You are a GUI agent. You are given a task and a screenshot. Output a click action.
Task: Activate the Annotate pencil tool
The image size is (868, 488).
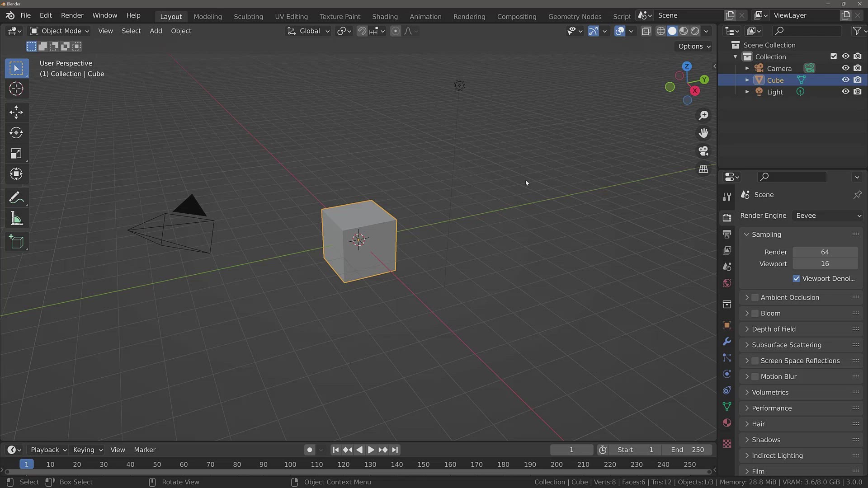[x=16, y=198]
